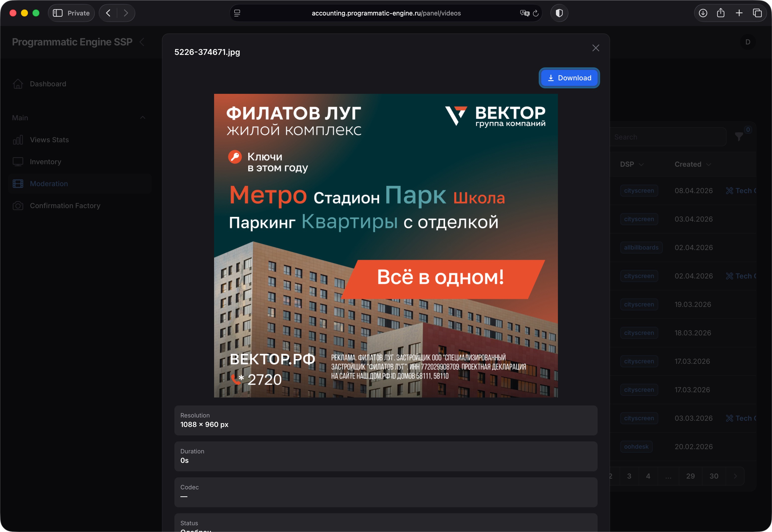
Task: Collapse the sidebar with the chevron
Action: pyautogui.click(x=142, y=42)
